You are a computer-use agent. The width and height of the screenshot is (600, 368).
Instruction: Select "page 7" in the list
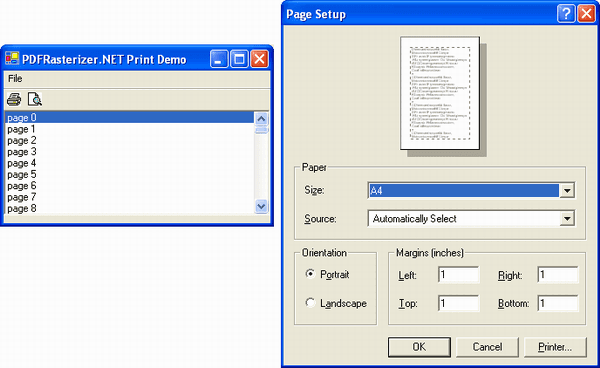tap(129, 197)
